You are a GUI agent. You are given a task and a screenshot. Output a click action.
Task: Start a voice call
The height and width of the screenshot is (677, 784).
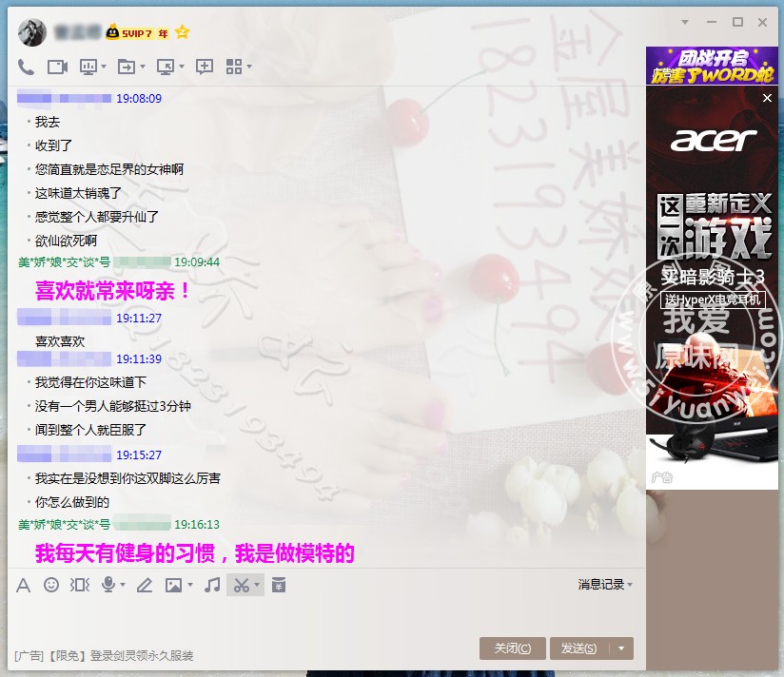[x=27, y=67]
